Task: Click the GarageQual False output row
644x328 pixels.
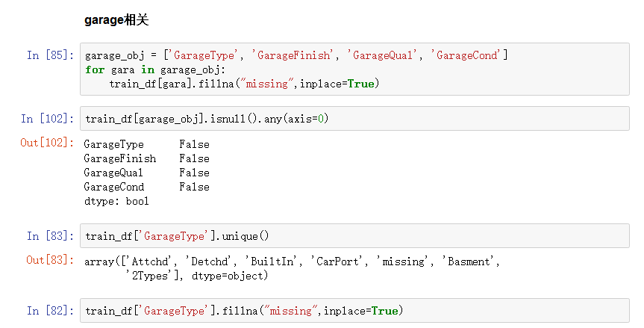Action: pyautogui.click(x=146, y=173)
